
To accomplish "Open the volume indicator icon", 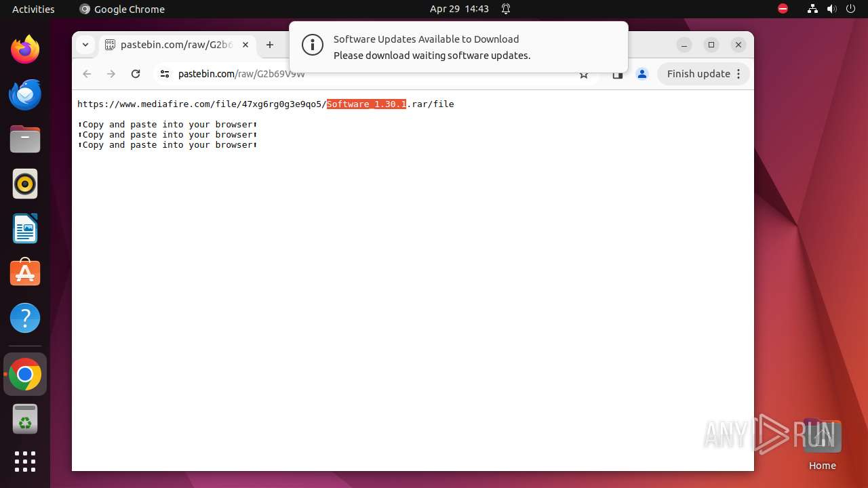I will point(831,9).
